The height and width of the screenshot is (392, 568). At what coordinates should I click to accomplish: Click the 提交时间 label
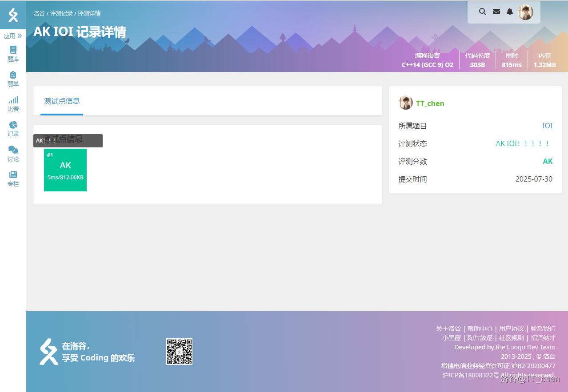tap(412, 179)
